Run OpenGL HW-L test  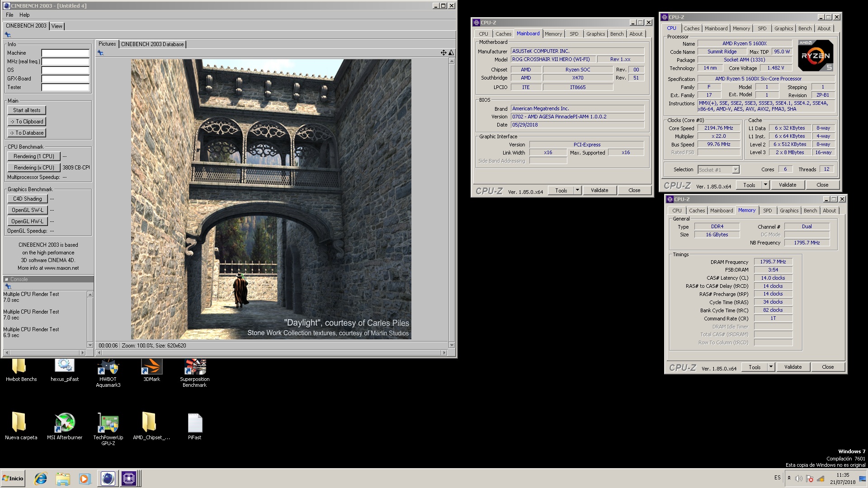point(28,221)
